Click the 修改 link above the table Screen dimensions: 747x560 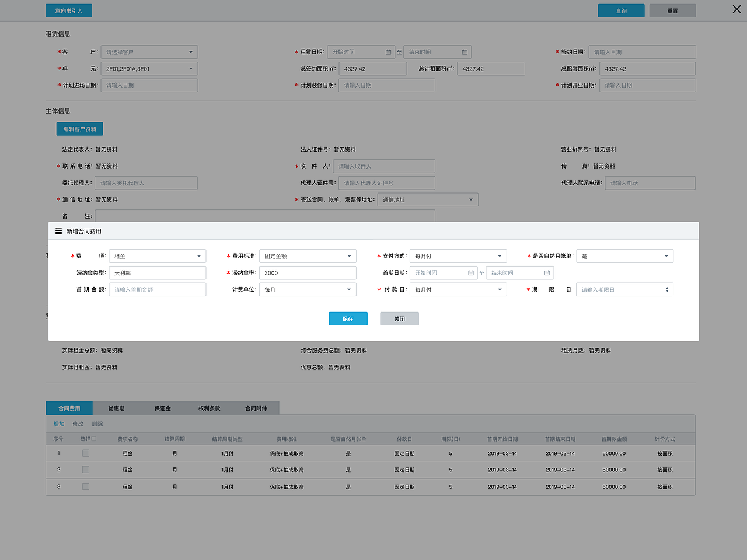point(78,424)
